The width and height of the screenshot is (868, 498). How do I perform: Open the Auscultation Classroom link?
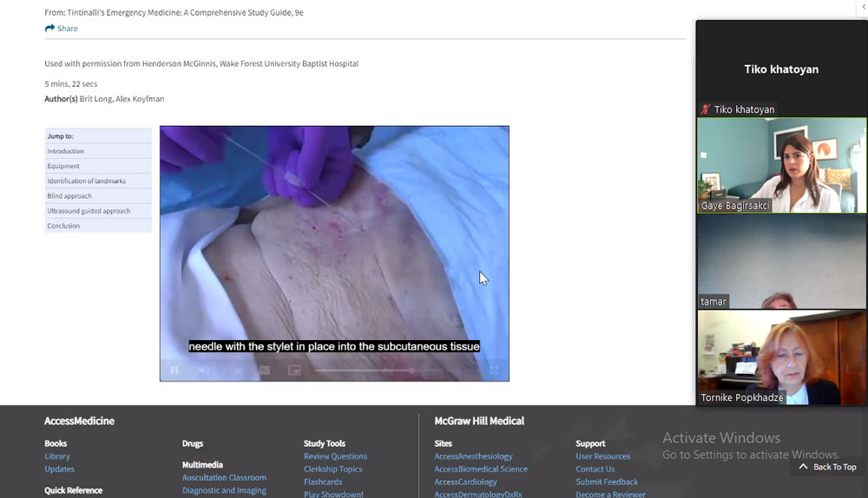coord(224,478)
